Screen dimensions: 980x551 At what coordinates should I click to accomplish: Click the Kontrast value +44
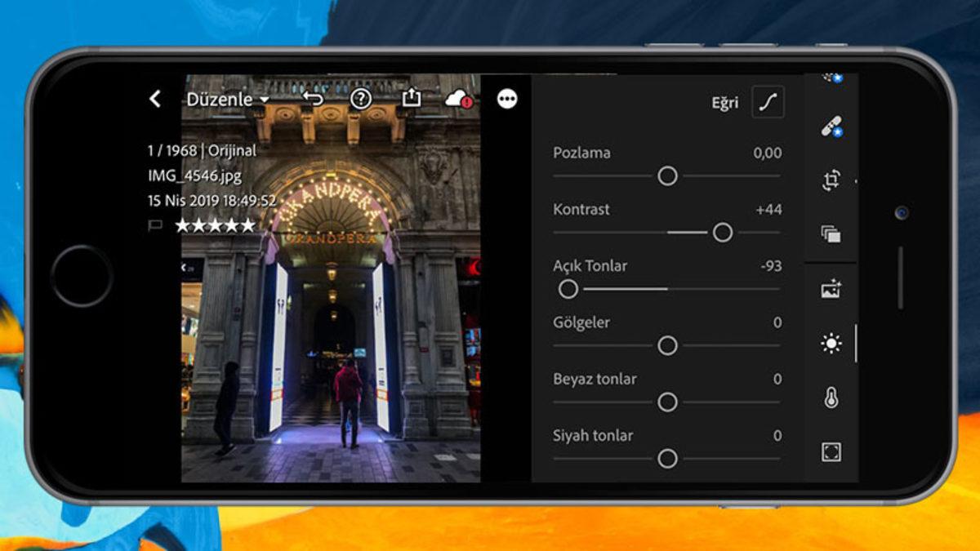[x=770, y=209]
